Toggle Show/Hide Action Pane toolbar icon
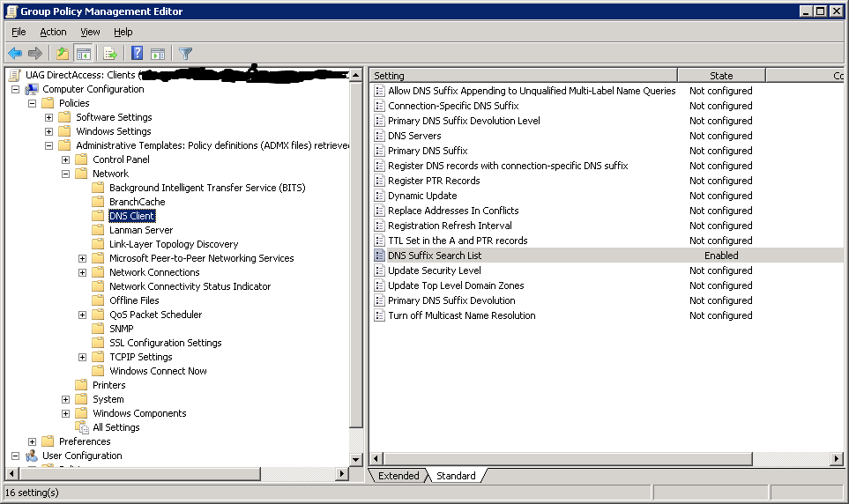 158,53
